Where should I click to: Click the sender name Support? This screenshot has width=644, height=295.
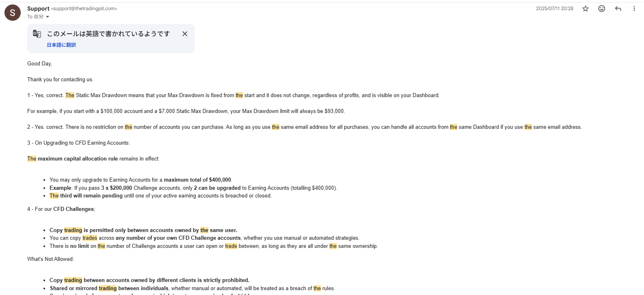(38, 9)
